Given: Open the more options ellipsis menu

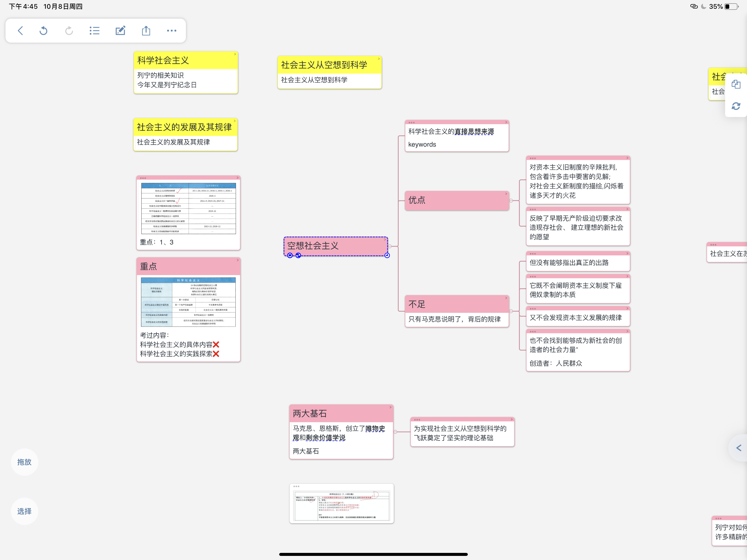Looking at the screenshot, I should (x=171, y=31).
